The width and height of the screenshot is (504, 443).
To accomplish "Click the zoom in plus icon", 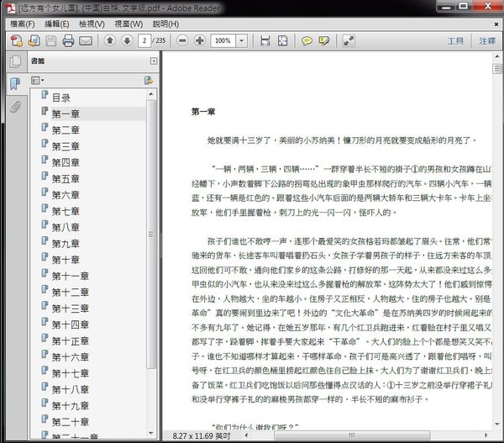I will pyautogui.click(x=199, y=40).
